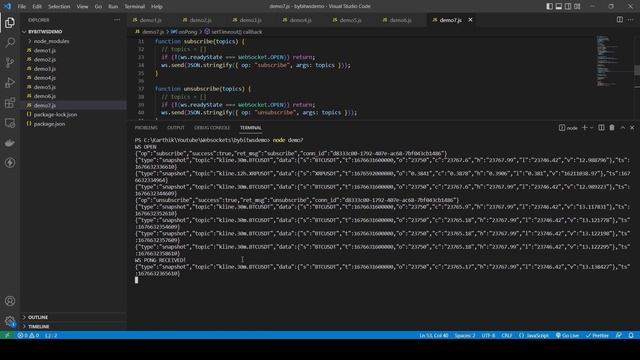
Task: Open demo1.js in the explorer tree
Action: tap(73, 51)
